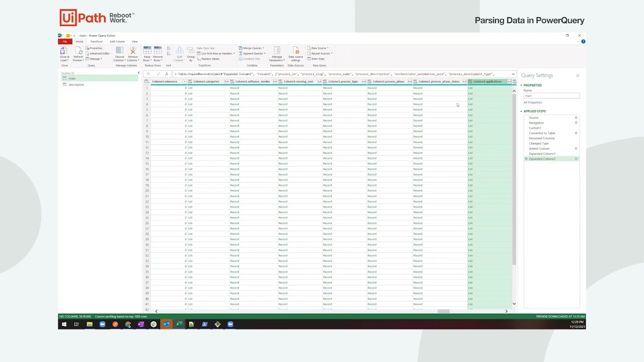Viewport: 644px width, 362px height.
Task: Select the Changed Type applied step
Action: (539, 143)
